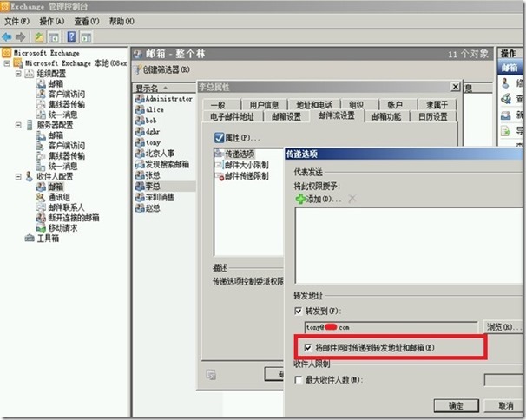The height and width of the screenshot is (420, 526).
Task: Switch to the 地址和电话 tab
Action: pos(314,105)
